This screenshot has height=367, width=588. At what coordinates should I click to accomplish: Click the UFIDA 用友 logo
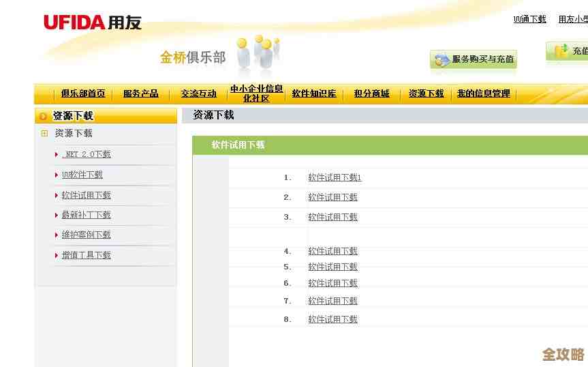[93, 23]
